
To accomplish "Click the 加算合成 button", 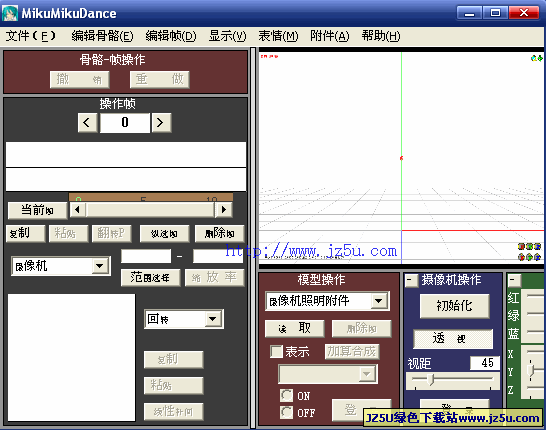I will (x=352, y=352).
